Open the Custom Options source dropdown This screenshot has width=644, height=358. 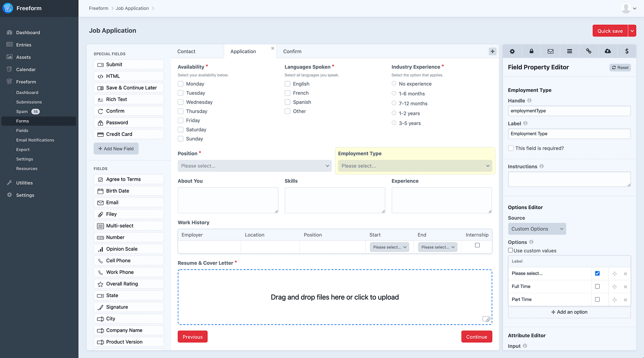(537, 229)
